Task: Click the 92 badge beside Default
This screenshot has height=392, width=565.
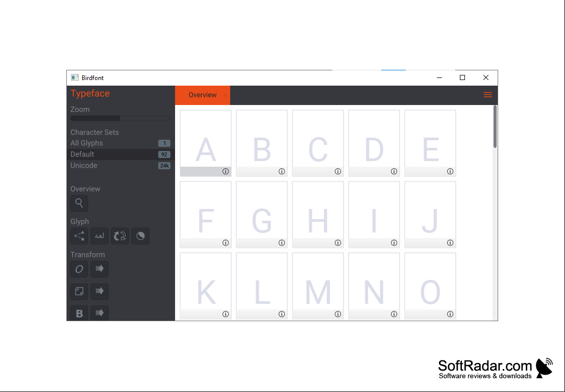Action: pyautogui.click(x=164, y=154)
